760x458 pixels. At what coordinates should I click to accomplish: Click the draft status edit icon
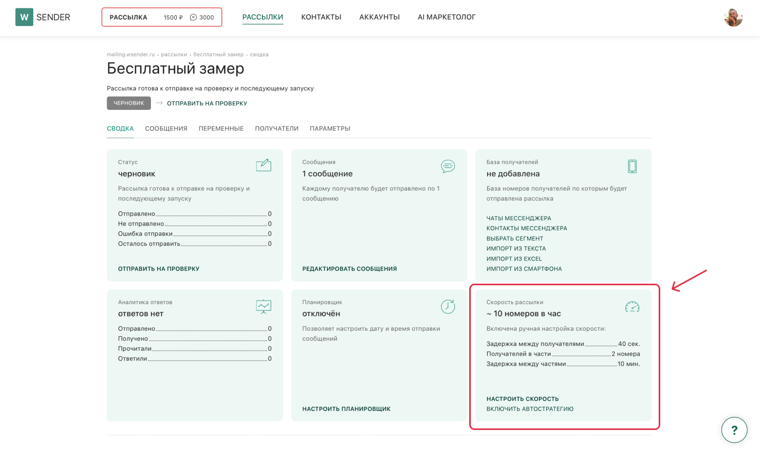point(264,166)
